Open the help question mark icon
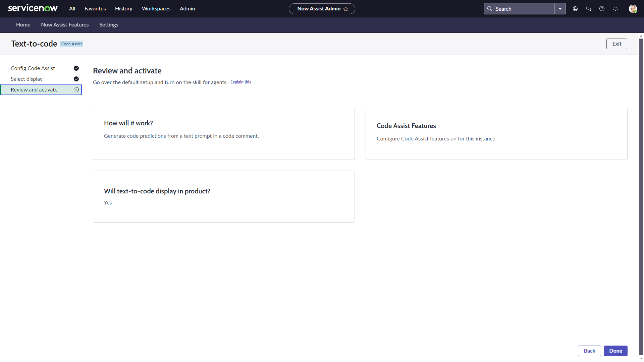The image size is (644, 362). coord(602,9)
